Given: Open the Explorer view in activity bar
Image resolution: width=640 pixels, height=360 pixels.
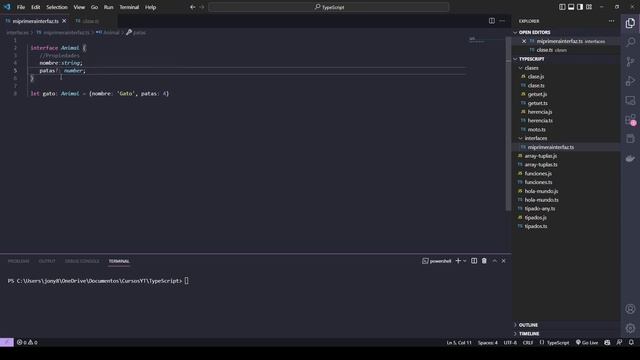Looking at the screenshot, I should click(x=630, y=23).
